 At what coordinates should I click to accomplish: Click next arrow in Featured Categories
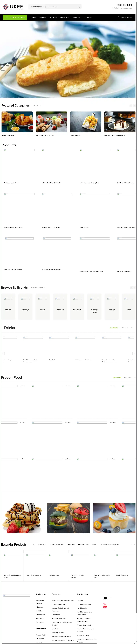tap(134, 106)
